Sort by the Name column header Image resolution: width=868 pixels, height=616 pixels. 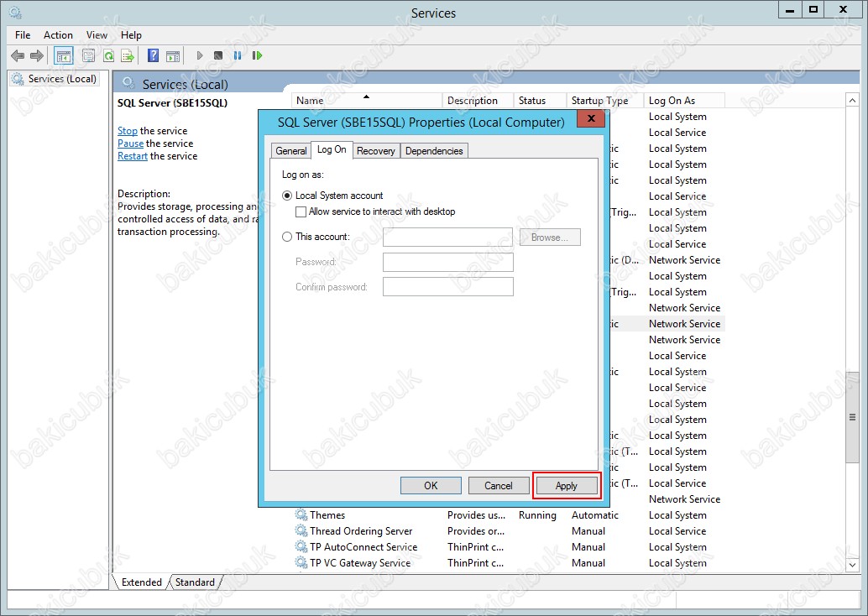coord(367,100)
